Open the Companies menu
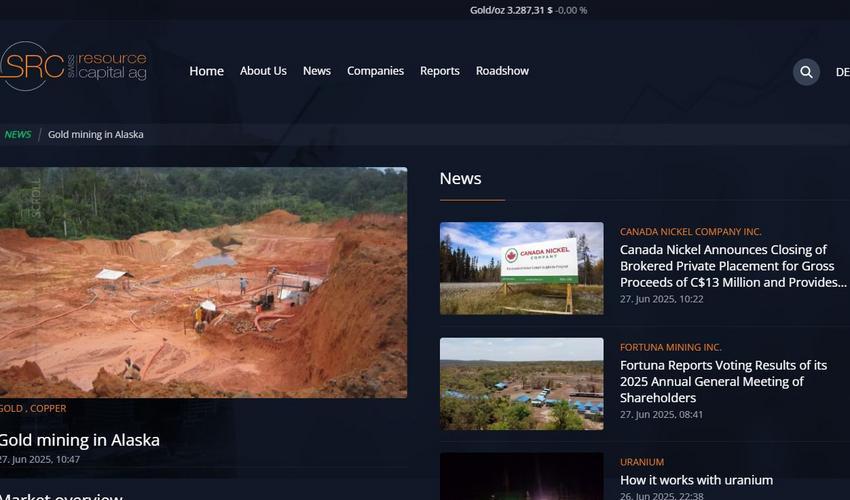The width and height of the screenshot is (850, 500). [x=375, y=71]
